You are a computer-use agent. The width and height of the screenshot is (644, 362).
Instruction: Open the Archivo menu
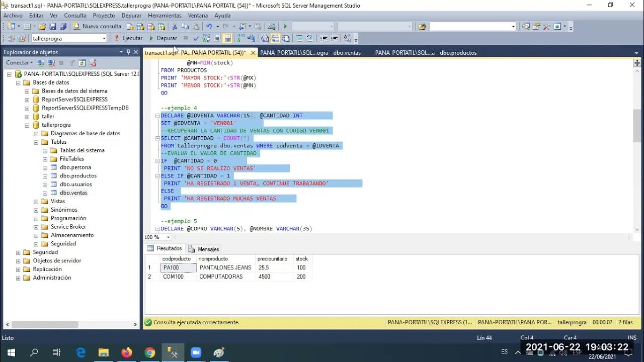(13, 16)
